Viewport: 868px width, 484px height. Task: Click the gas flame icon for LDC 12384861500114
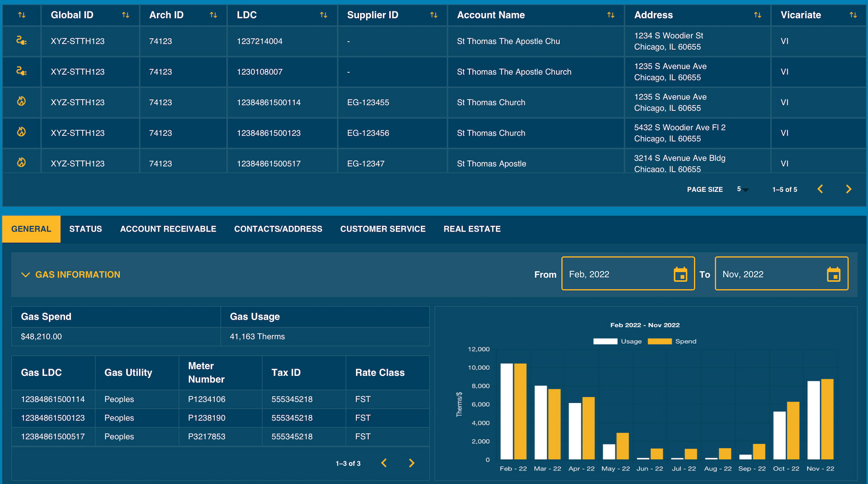21,101
